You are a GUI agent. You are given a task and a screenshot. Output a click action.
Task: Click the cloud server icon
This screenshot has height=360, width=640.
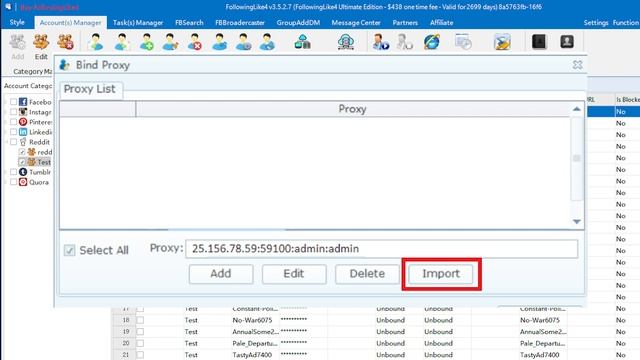[346, 42]
